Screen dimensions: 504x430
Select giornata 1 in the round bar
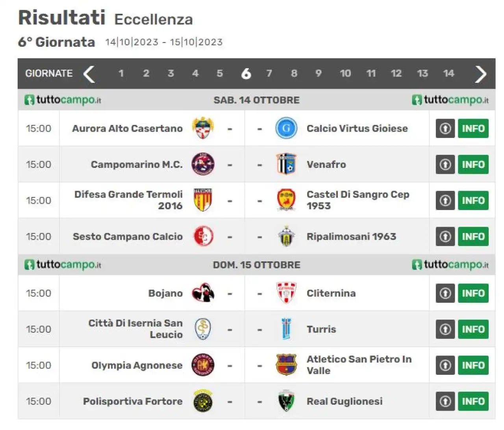(121, 73)
